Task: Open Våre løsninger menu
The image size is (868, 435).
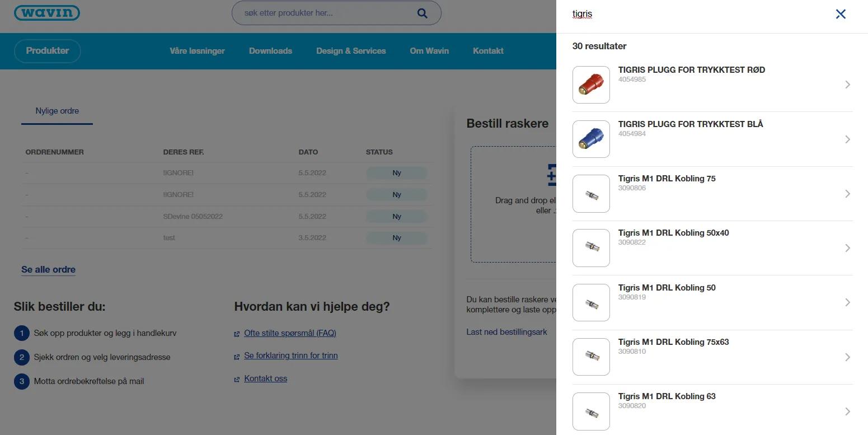Action: (x=197, y=51)
